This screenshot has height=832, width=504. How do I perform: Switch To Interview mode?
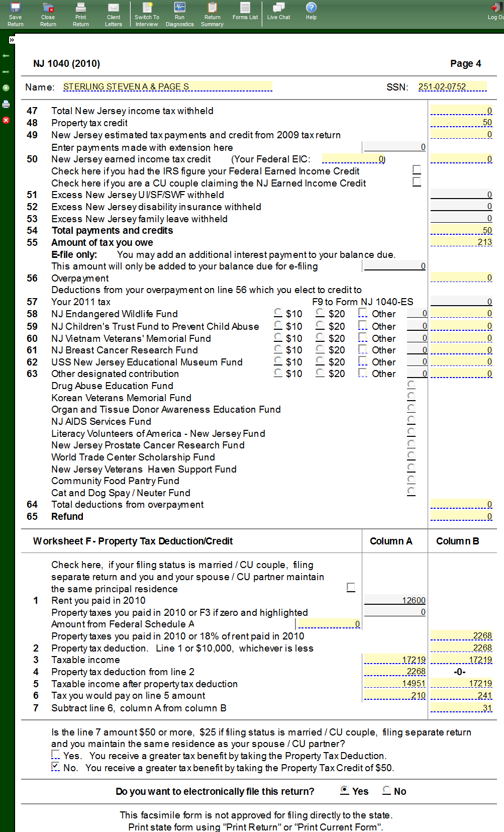147,14
